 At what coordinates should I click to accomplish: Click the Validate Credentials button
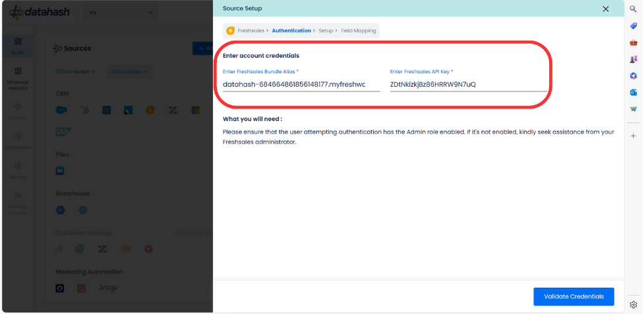573,296
